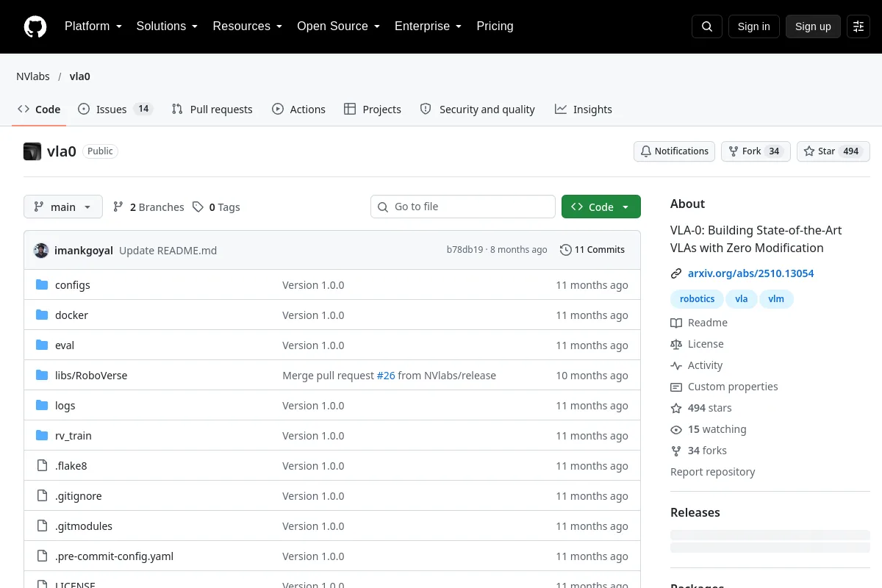Click the branch icon beside 2 Branches
The width and height of the screenshot is (882, 588).
[x=118, y=207]
